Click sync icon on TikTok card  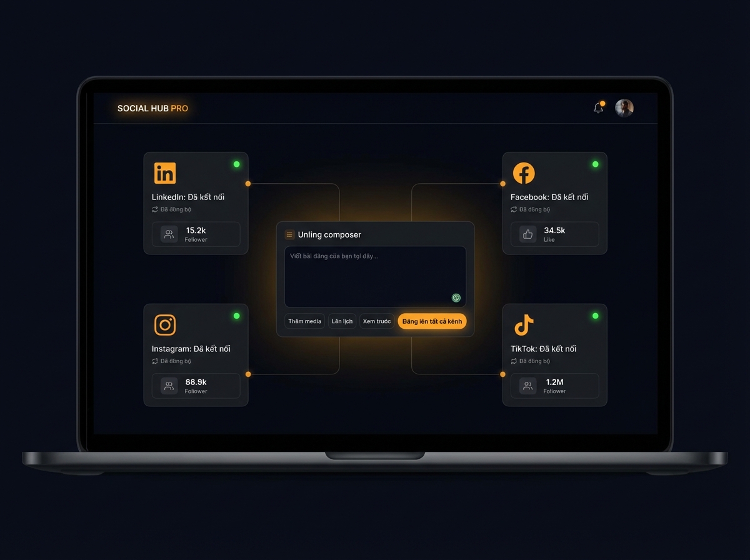[x=514, y=361]
